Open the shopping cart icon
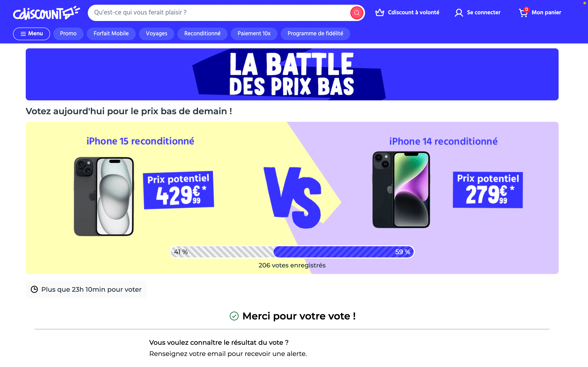This screenshot has width=588, height=367. [523, 13]
